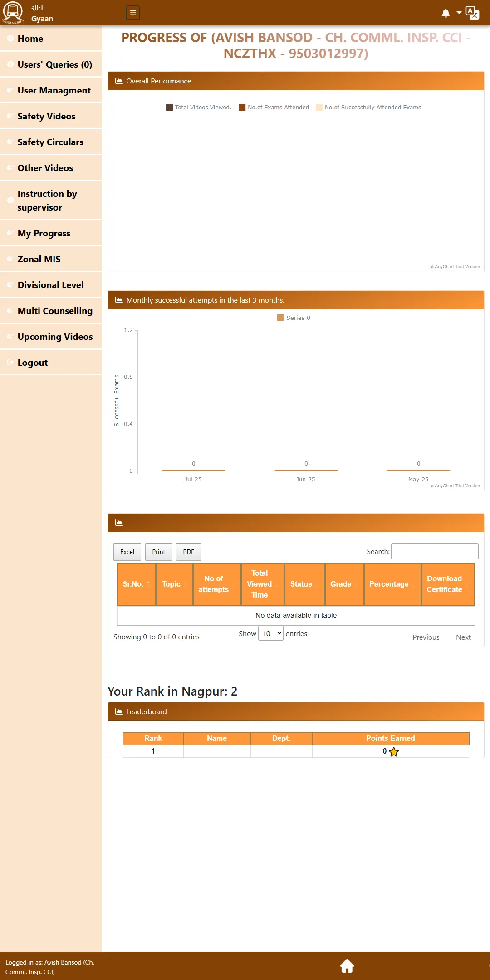
Task: Open Divisional Level page
Action: [51, 285]
